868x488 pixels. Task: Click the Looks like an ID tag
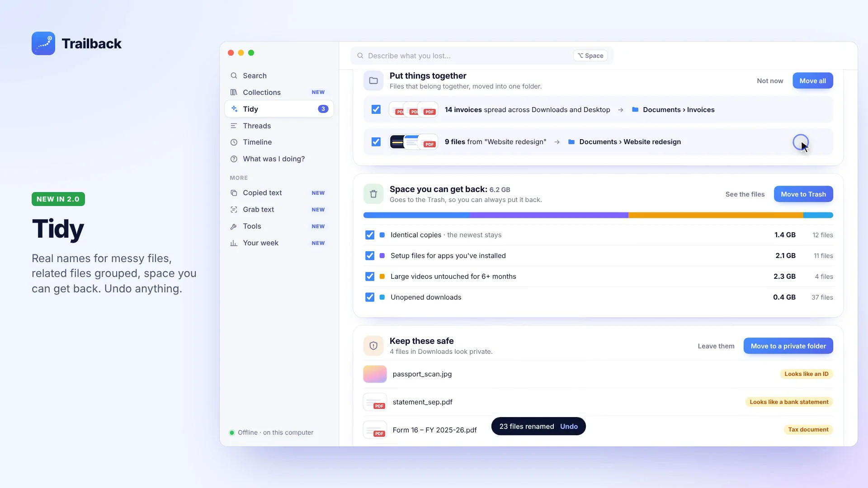807,374
